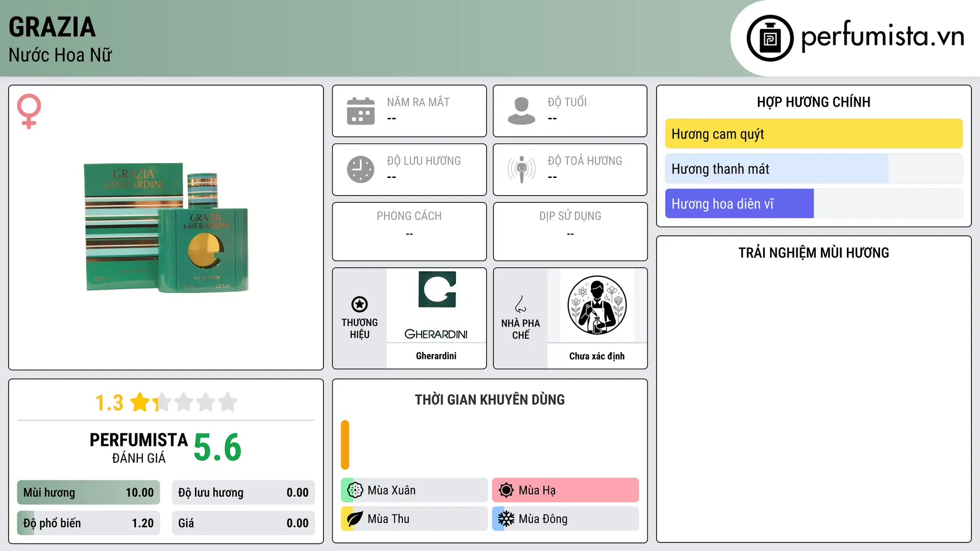Click the TRẢI NGHIỆM MÙI HƯƠNG heading

(813, 253)
